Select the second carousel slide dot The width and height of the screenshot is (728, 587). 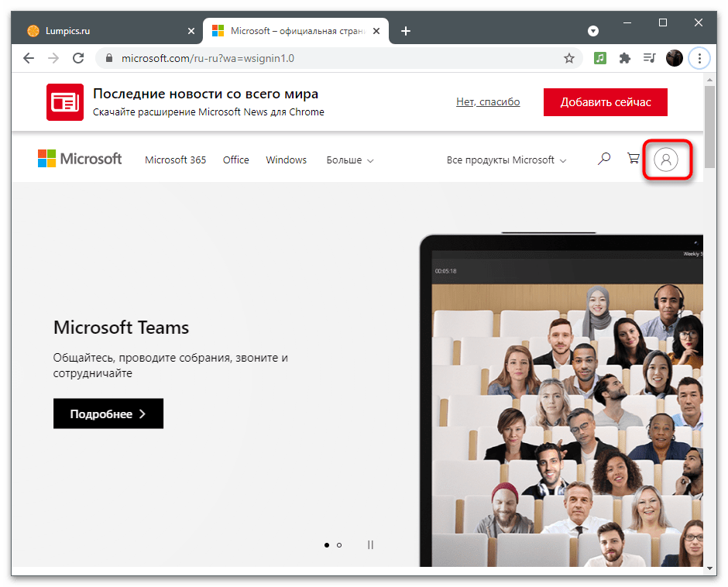(x=339, y=545)
